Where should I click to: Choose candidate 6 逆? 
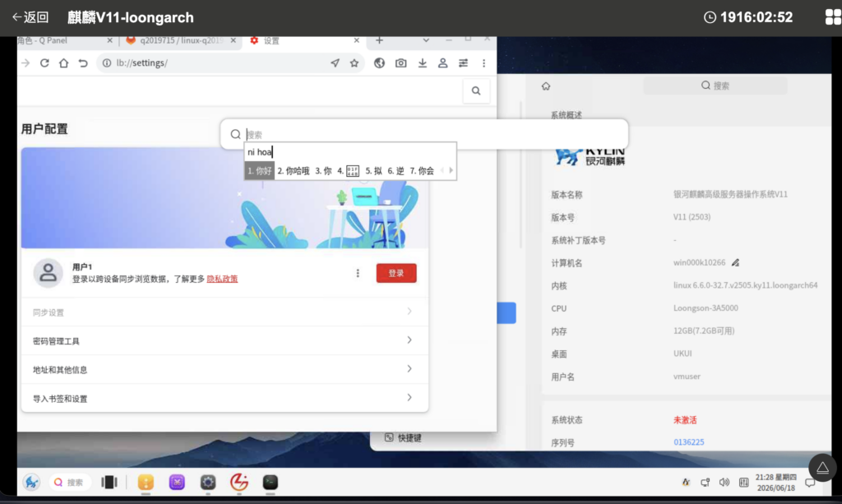click(396, 171)
